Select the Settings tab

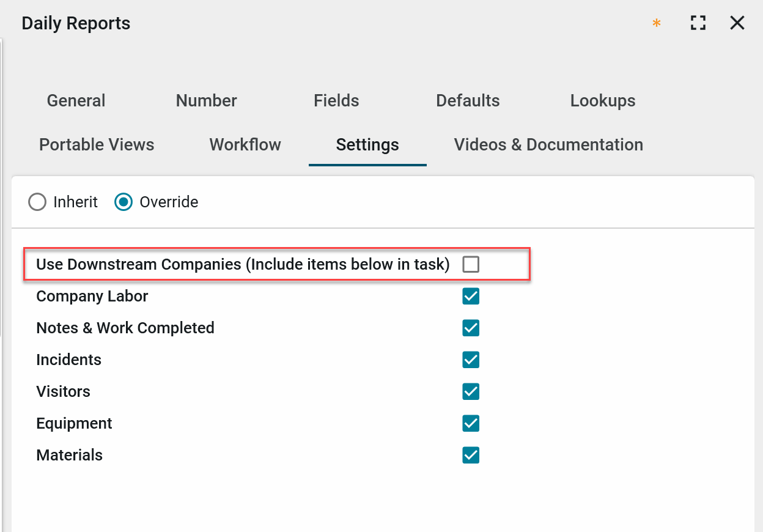367,145
